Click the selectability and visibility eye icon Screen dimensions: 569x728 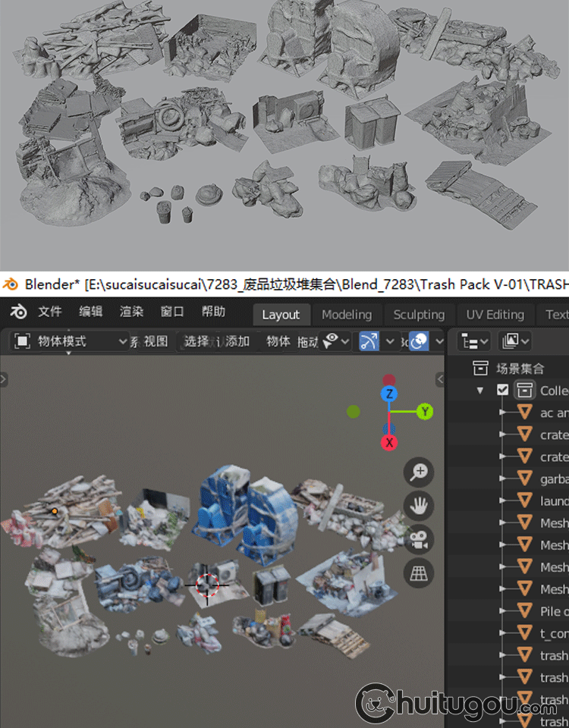coord(330,341)
